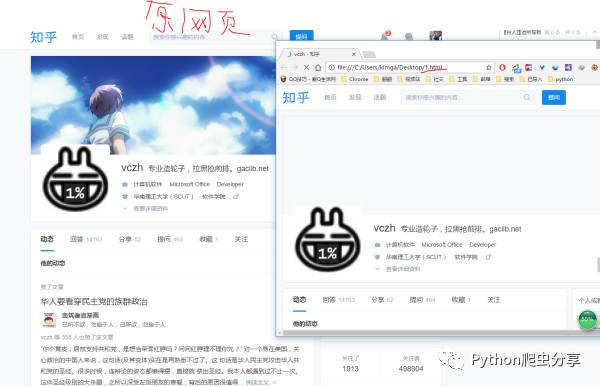Click the 关注了 1913 count
This screenshot has height=387, width=600.
[351, 364]
